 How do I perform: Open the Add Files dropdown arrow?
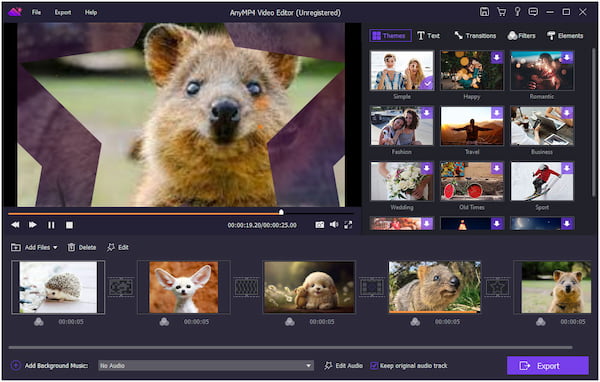(55, 248)
